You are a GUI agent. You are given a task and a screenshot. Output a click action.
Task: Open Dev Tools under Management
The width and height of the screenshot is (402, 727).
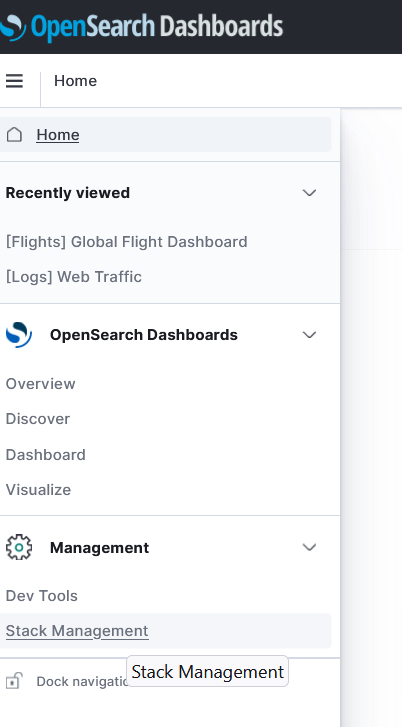[42, 596]
